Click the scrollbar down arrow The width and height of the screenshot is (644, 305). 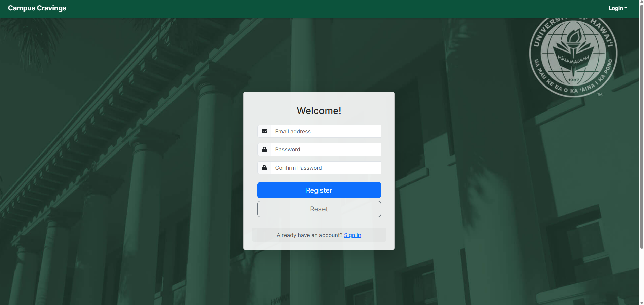pos(641,303)
